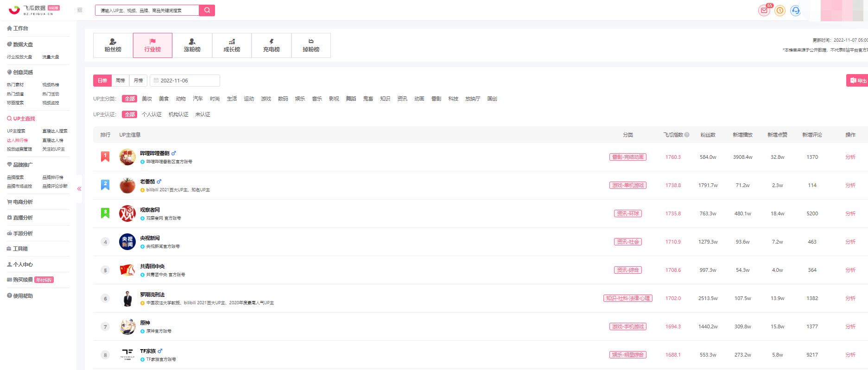Open the 掉粉榜 tab
868x370 pixels.
311,45
